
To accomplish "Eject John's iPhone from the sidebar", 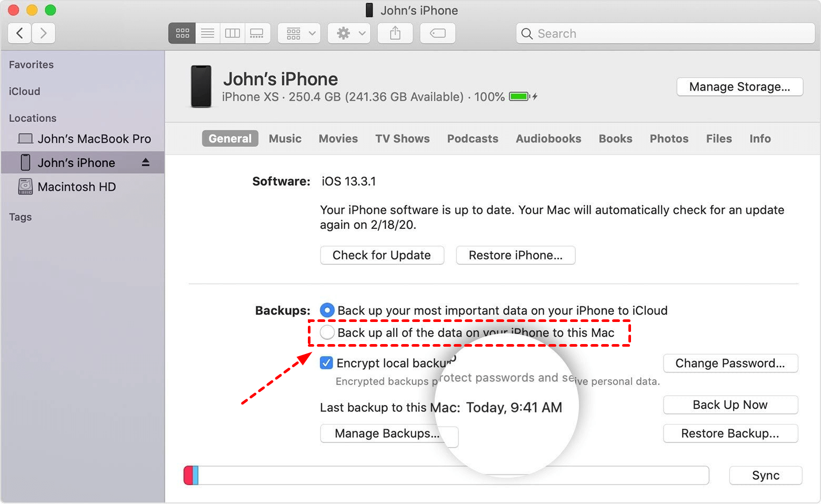I will tap(146, 163).
